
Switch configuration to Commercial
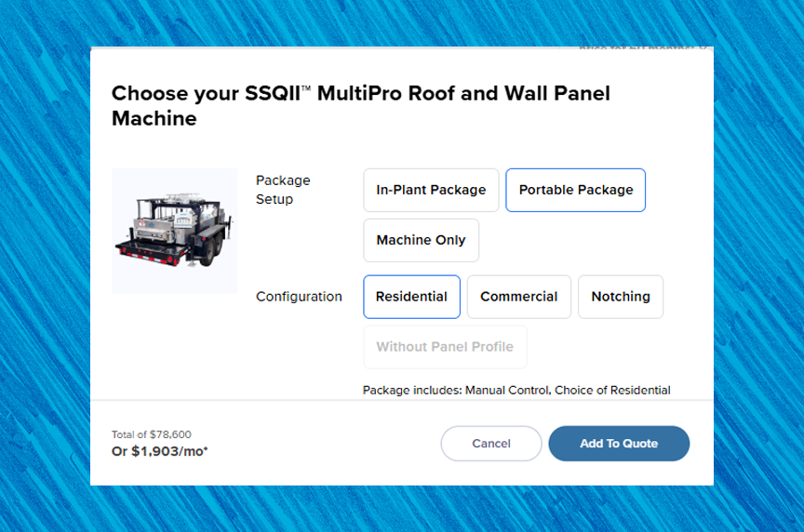518,297
